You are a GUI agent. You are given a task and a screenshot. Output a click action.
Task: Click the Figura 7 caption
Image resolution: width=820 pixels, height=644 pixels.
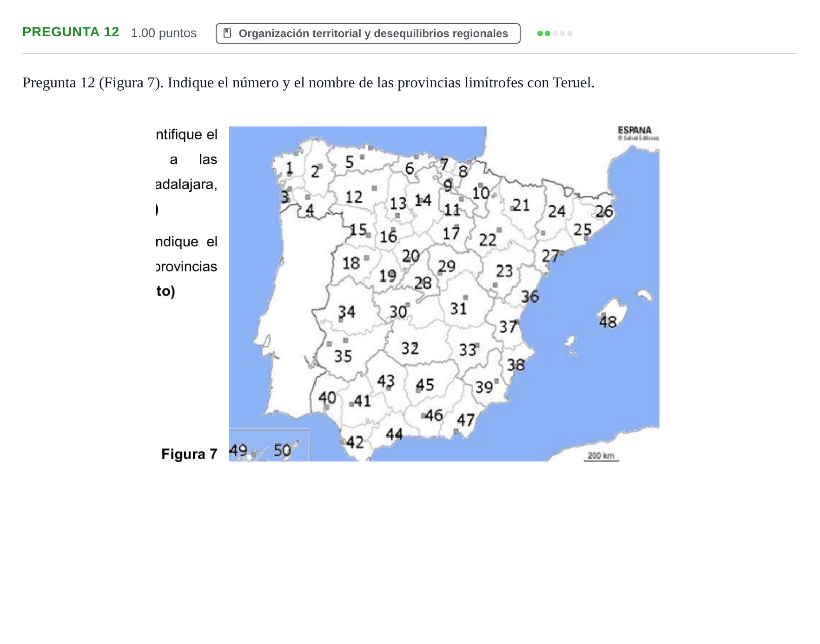pyautogui.click(x=190, y=454)
